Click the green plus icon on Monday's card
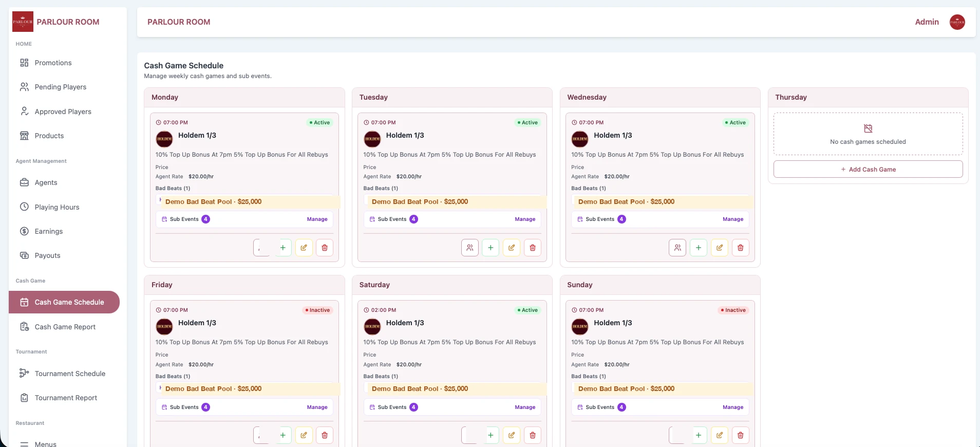 pyautogui.click(x=283, y=248)
